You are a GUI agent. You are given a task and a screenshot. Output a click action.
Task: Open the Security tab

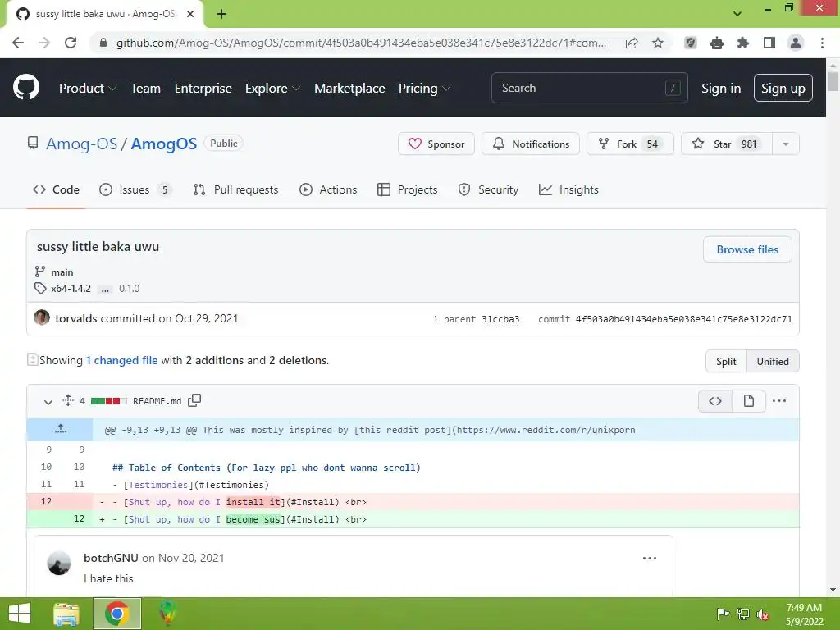click(x=489, y=189)
